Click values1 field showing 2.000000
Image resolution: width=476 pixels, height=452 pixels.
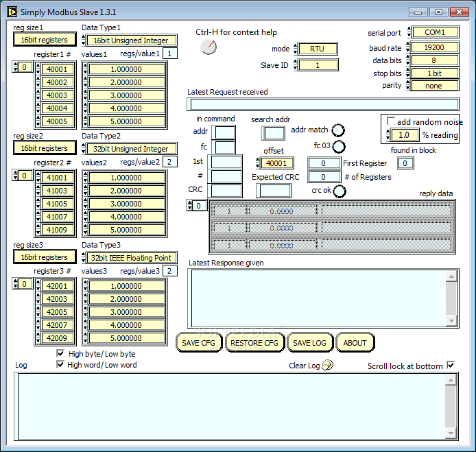[x=126, y=82]
